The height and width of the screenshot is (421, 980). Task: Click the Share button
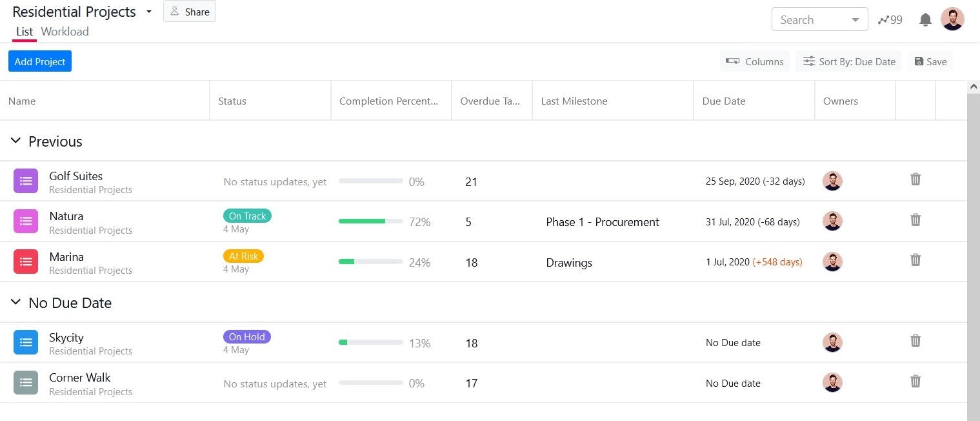(190, 12)
